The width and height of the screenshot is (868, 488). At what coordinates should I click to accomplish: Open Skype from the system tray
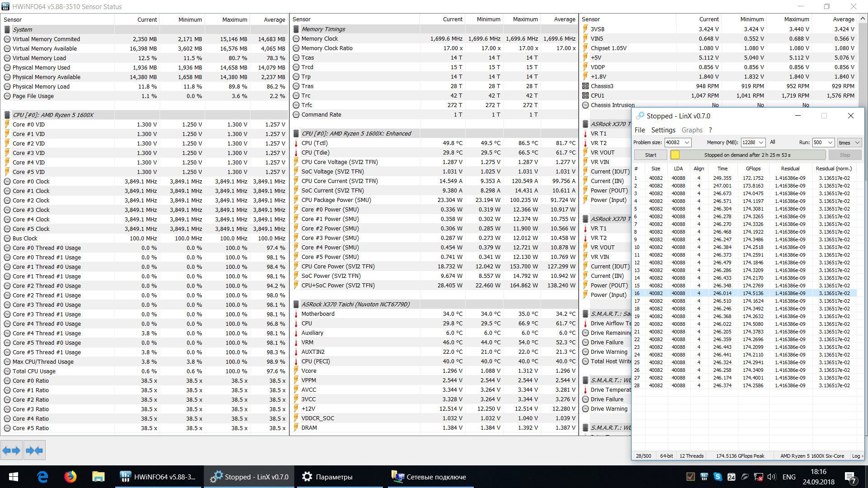pyautogui.click(x=717, y=477)
